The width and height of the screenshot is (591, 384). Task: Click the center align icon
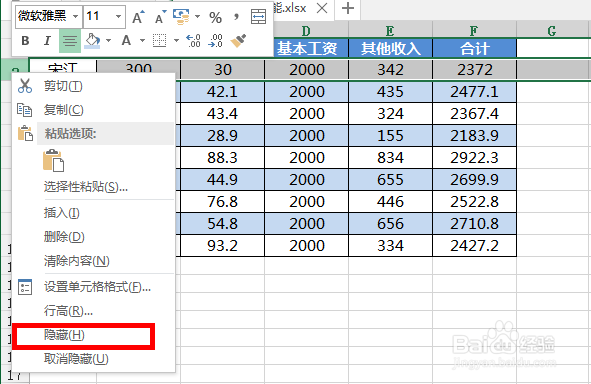[70, 40]
